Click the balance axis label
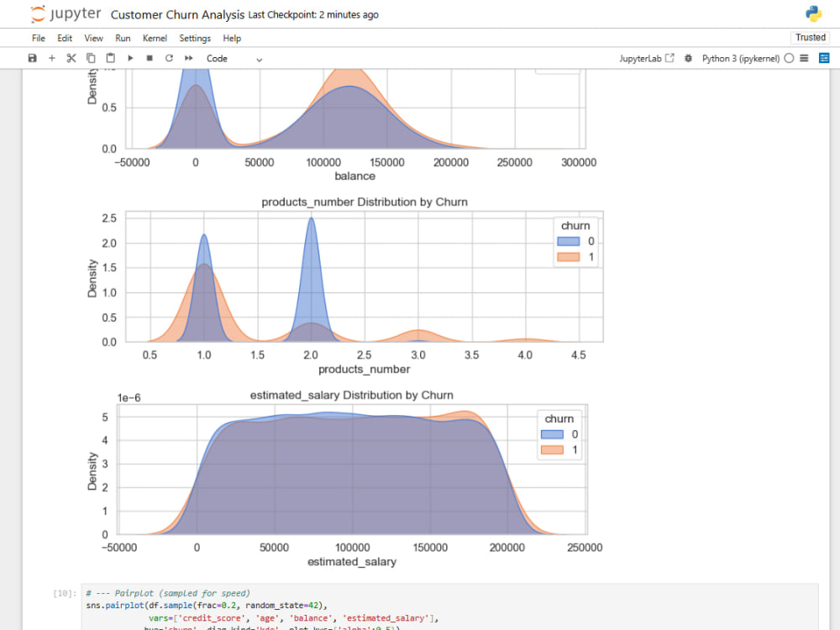840x630 pixels. 354,176
